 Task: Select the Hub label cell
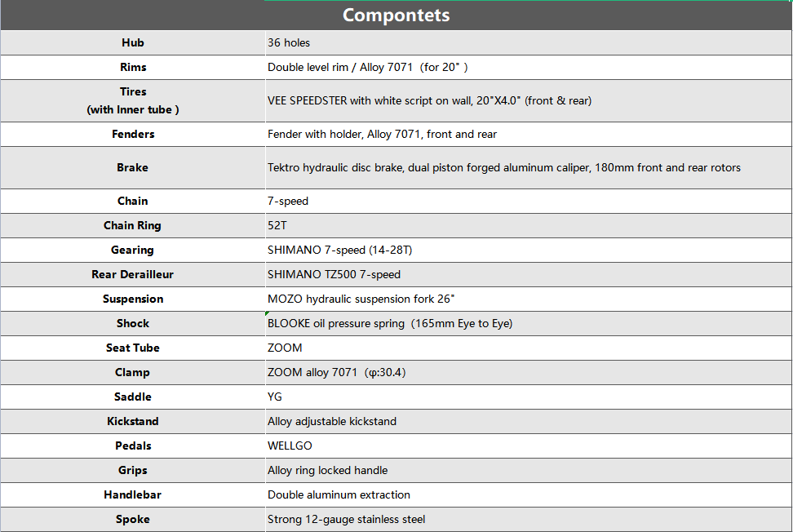pyautogui.click(x=132, y=42)
